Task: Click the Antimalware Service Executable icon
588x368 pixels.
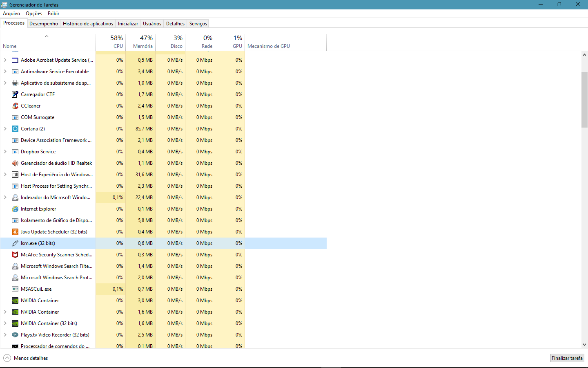Action: (15, 72)
